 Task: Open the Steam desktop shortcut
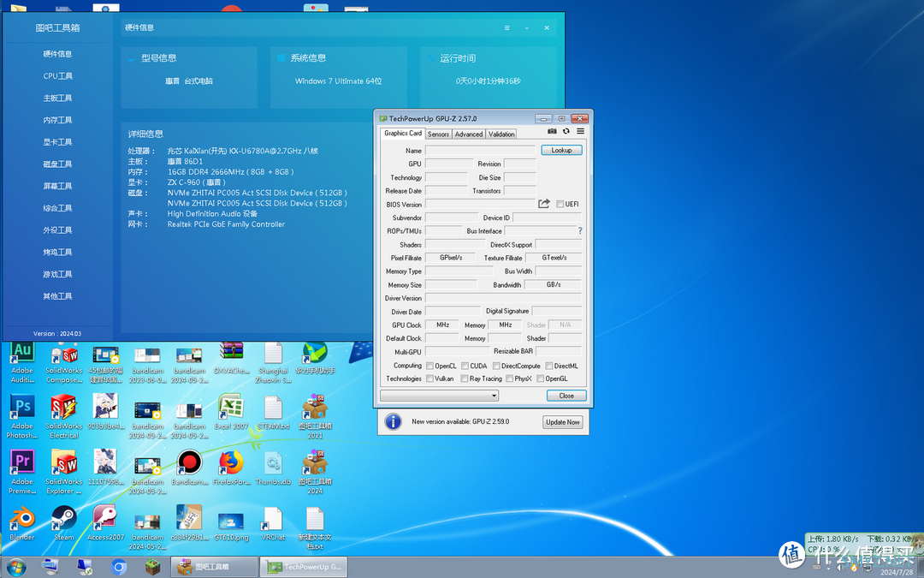click(63, 523)
